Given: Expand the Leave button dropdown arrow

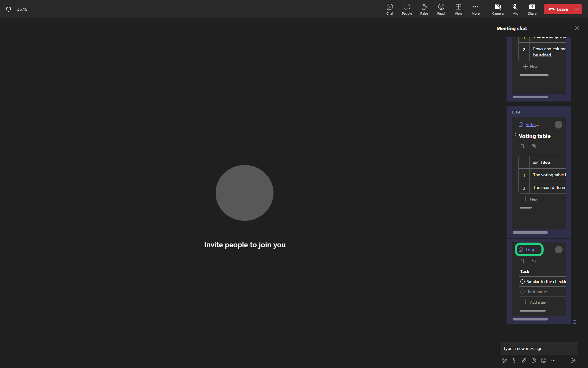Looking at the screenshot, I should (577, 9).
